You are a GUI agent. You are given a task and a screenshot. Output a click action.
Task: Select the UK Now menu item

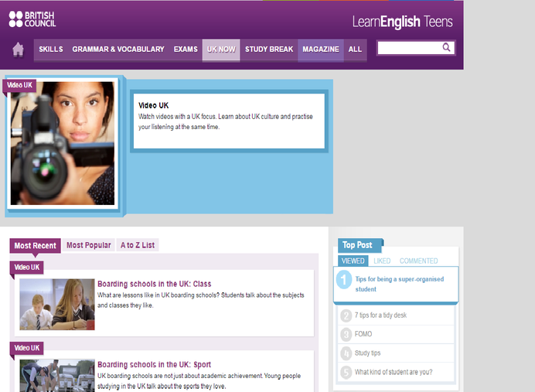coord(221,49)
